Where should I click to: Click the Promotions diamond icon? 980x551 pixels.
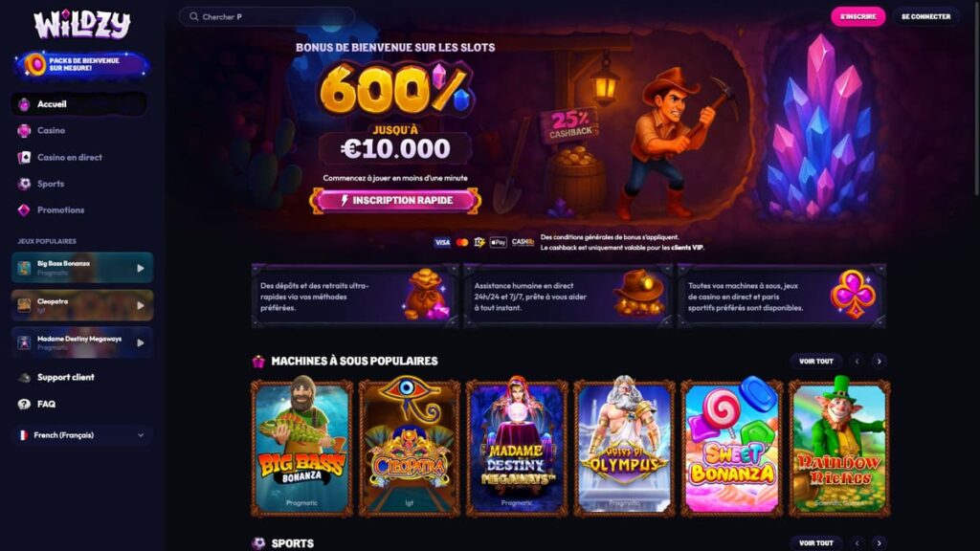click(x=24, y=209)
